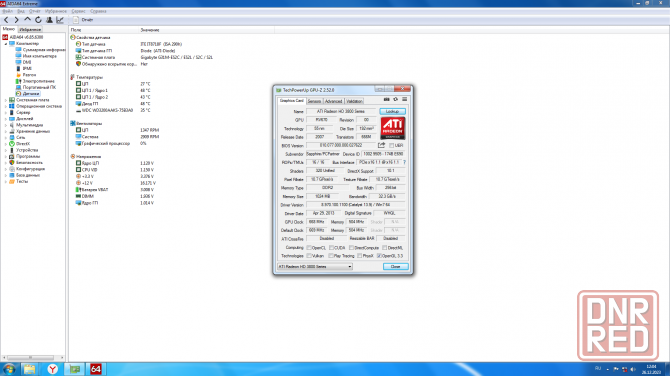Viewport: 670px width, 376px height.
Task: Click the GPU-Z Name field
Action: (x=341, y=112)
